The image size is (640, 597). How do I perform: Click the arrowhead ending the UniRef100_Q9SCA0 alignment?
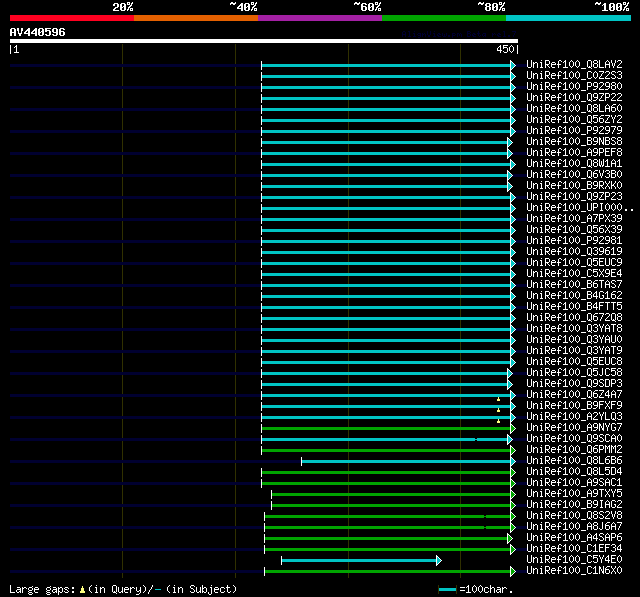pos(510,439)
